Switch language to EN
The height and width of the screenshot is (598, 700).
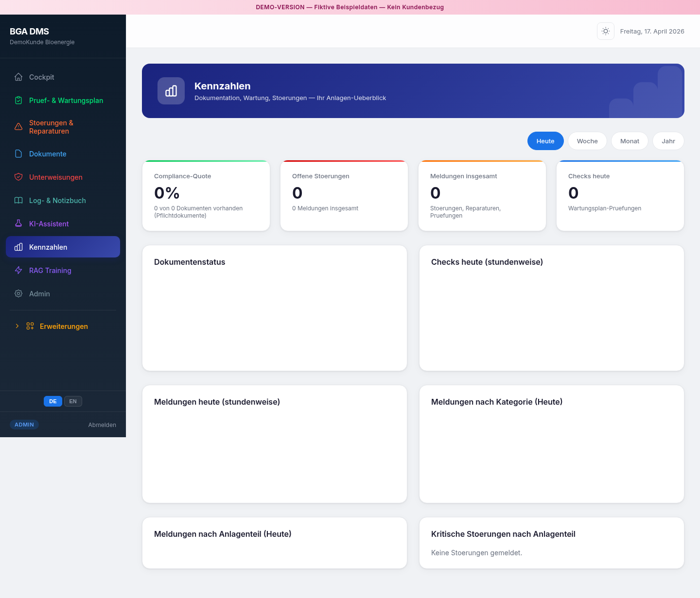tap(73, 401)
